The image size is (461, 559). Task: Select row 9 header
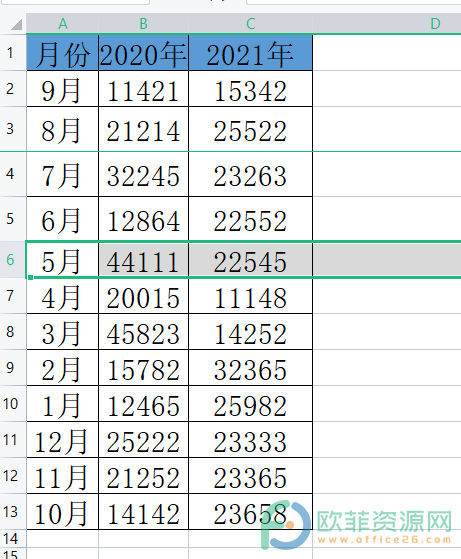(13, 368)
